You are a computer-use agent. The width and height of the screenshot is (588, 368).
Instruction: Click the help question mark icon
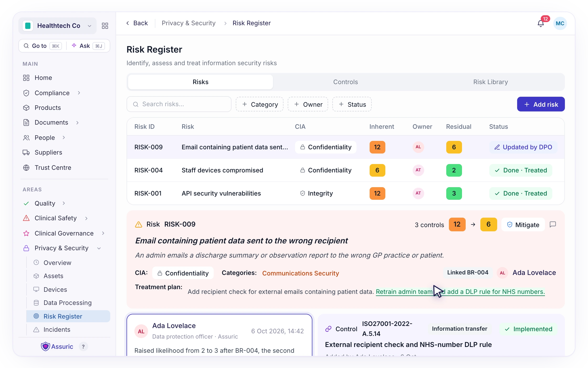click(83, 347)
